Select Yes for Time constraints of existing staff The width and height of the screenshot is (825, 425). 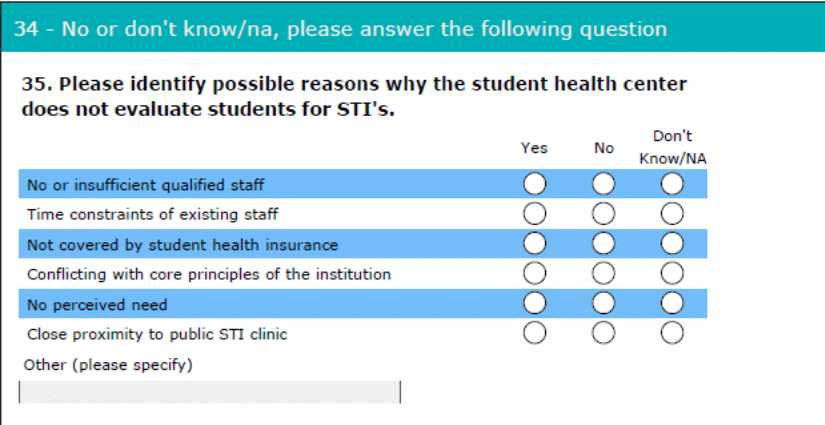tap(535, 214)
